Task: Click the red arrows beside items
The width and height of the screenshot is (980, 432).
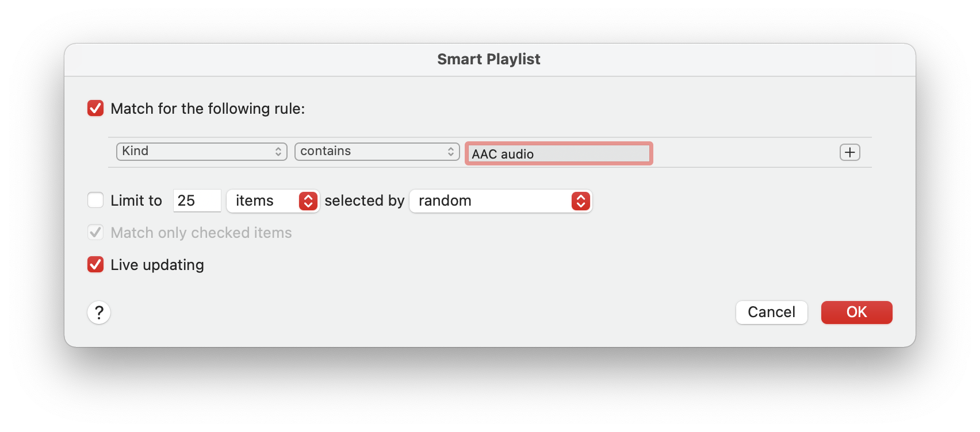Action: [308, 201]
